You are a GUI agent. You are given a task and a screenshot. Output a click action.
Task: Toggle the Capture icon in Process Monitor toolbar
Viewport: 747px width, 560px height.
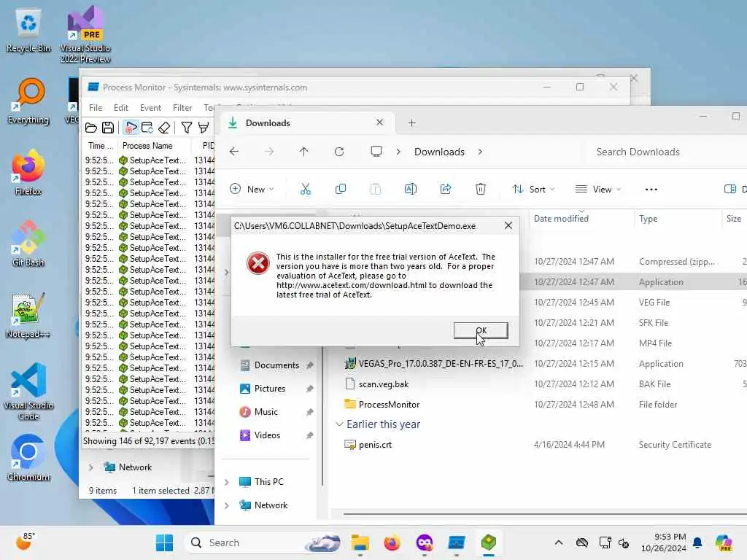pos(131,128)
